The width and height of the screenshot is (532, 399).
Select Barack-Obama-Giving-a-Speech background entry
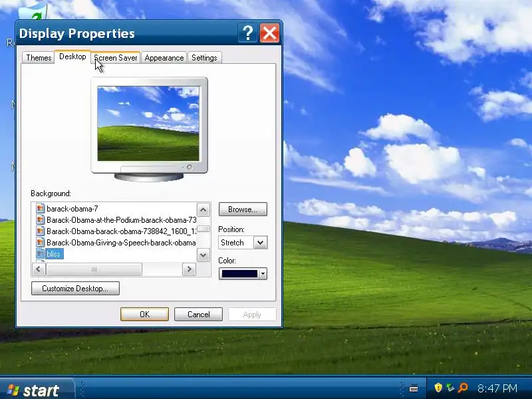click(122, 243)
